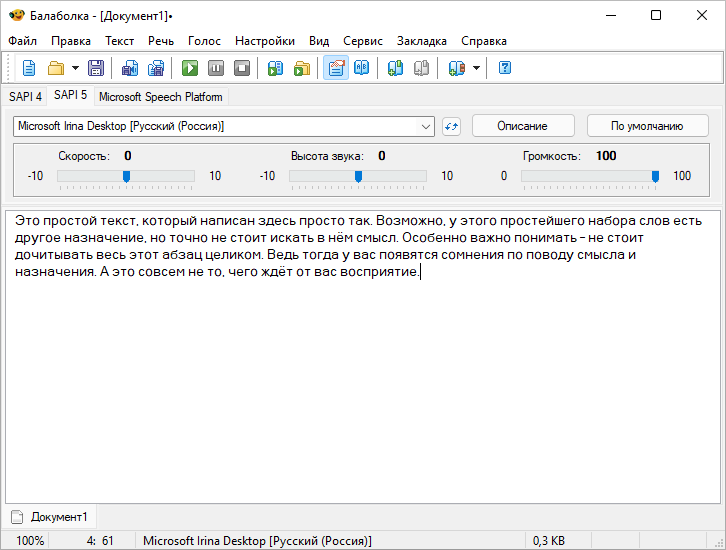This screenshot has width=726, height=550.
Task: Click the Save document floppy icon
Action: [96, 68]
